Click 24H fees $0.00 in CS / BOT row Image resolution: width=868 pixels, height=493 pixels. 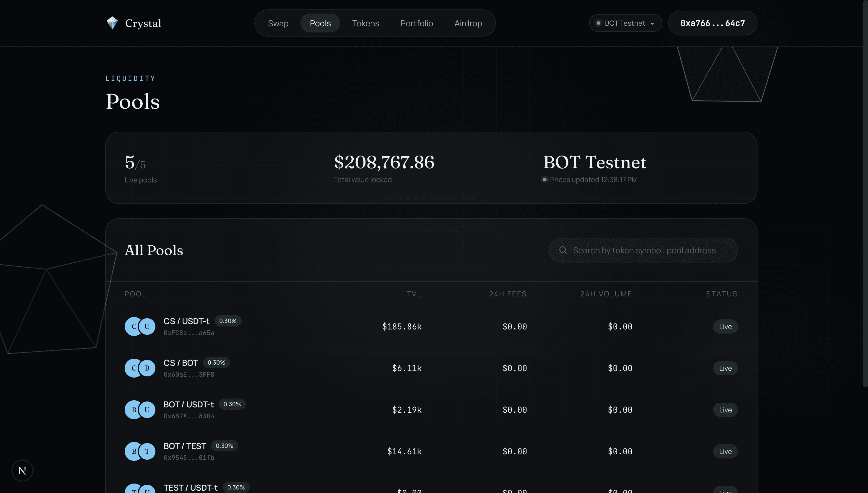pos(515,368)
